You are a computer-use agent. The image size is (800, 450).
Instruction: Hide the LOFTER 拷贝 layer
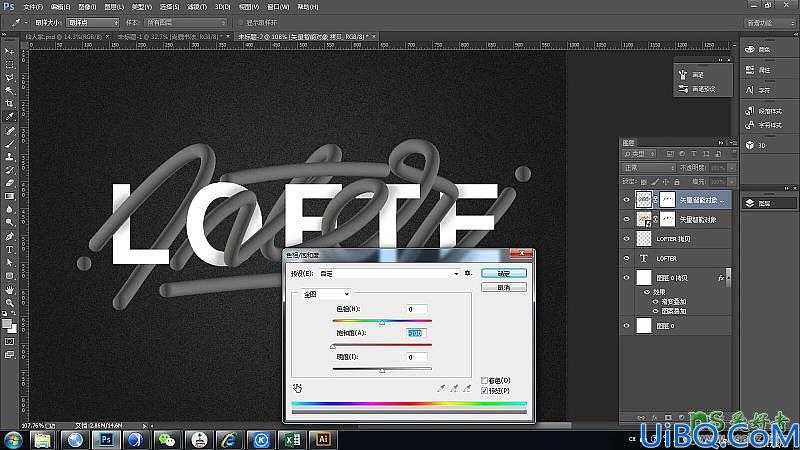[x=627, y=239]
